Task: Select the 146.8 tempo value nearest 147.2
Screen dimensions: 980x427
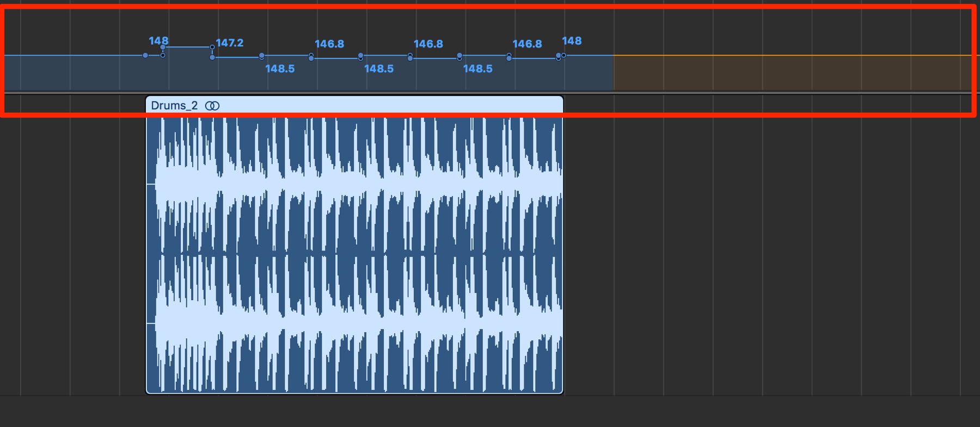Action: (329, 44)
